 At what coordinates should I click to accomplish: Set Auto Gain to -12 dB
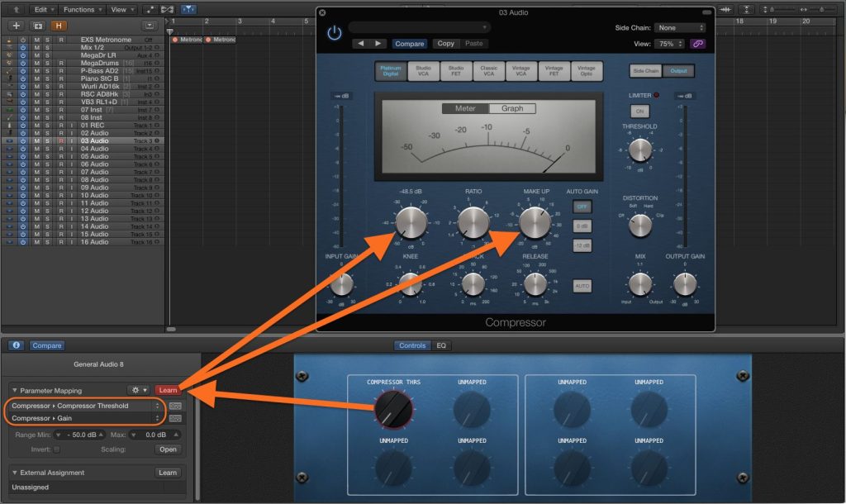click(x=582, y=245)
